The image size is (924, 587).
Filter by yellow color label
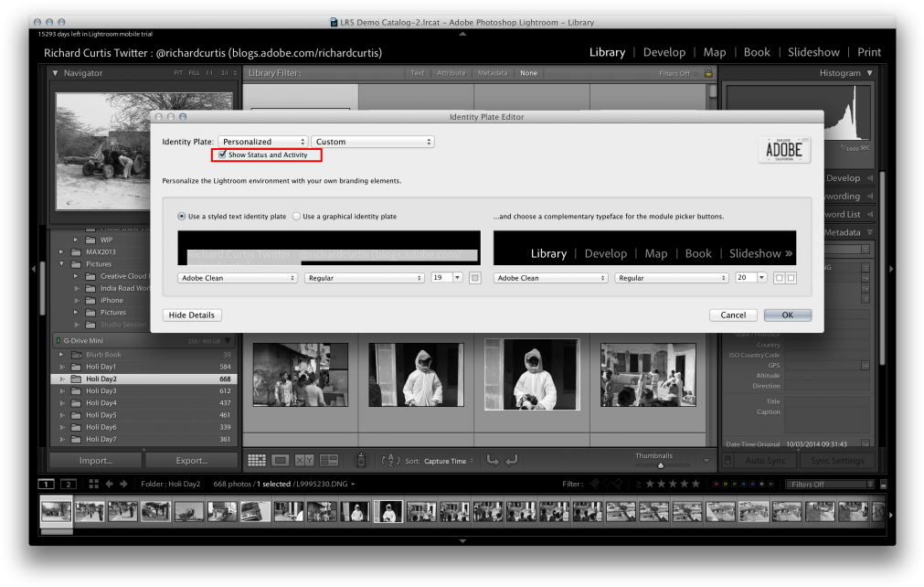[726, 484]
